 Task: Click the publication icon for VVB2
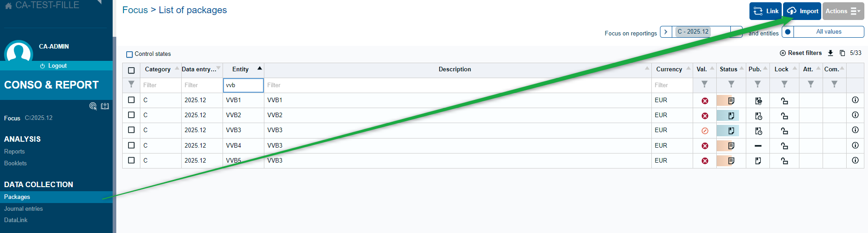pos(758,116)
